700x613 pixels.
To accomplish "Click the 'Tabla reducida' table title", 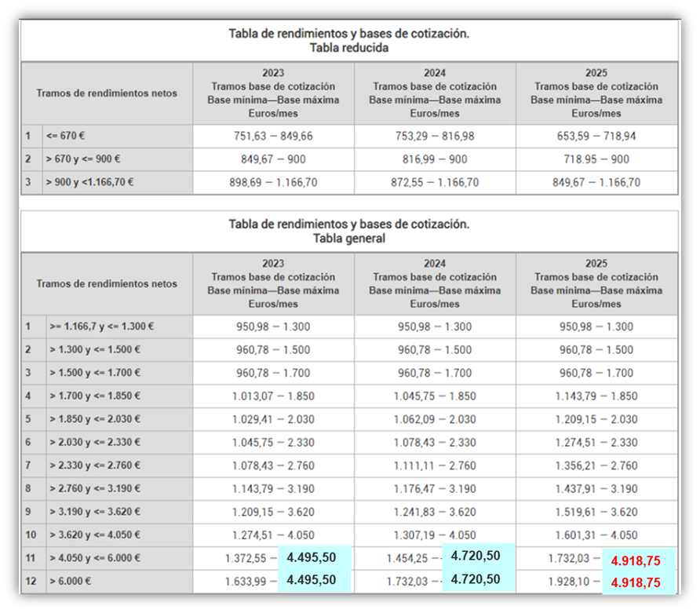I will 349,47.
